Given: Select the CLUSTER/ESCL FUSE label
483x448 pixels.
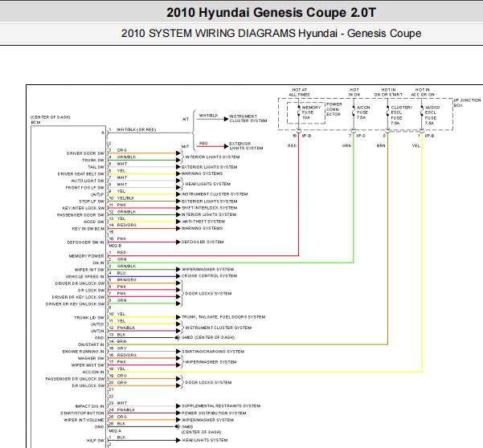Looking at the screenshot, I should (x=401, y=116).
